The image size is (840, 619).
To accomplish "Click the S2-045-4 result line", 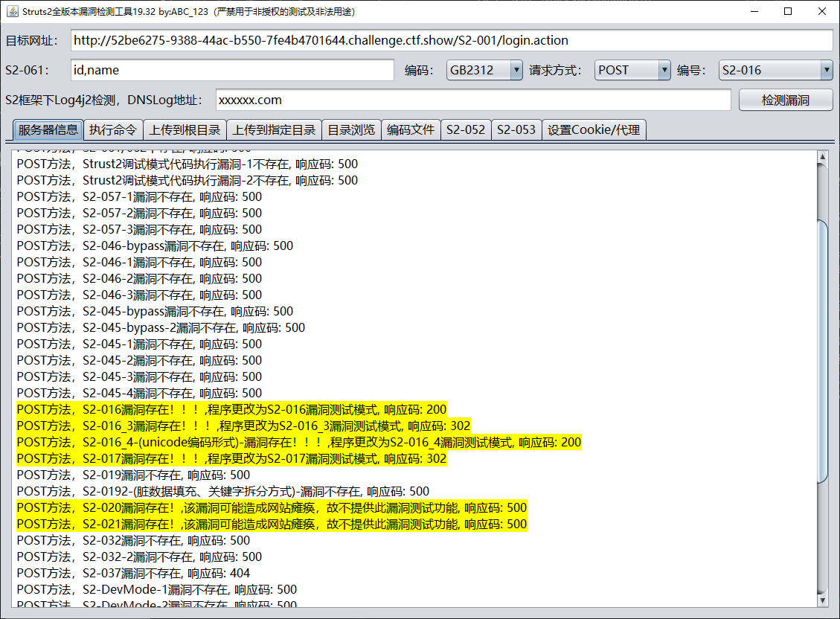I will [x=139, y=393].
